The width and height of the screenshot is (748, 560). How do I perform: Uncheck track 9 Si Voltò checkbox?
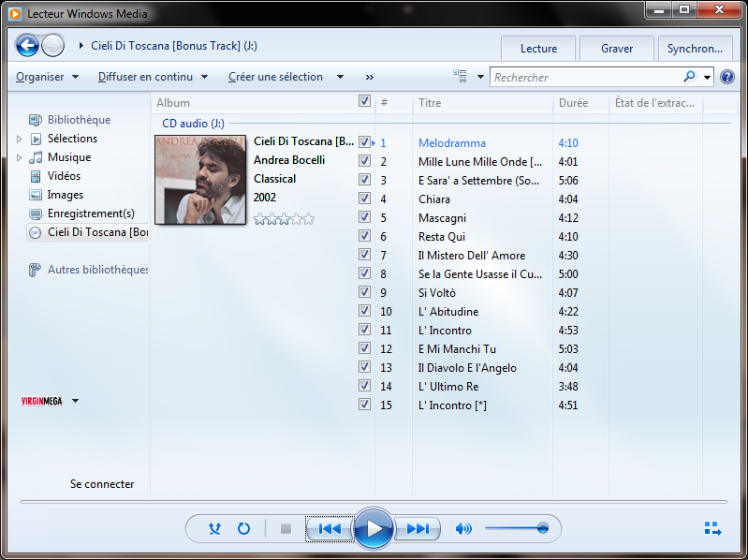coord(364,292)
